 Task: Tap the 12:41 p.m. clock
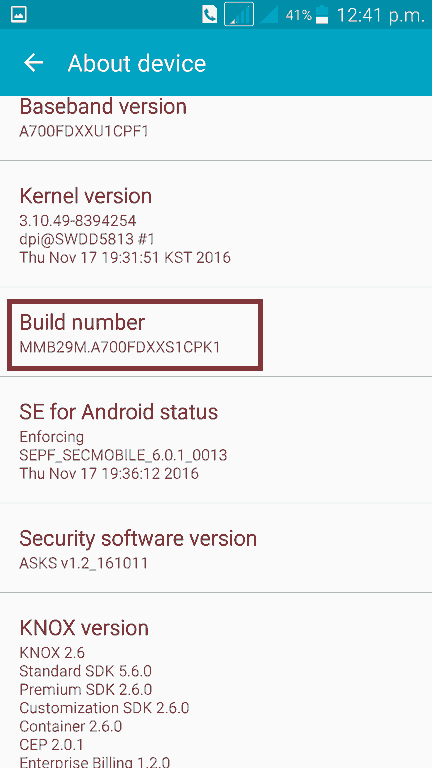381,15
